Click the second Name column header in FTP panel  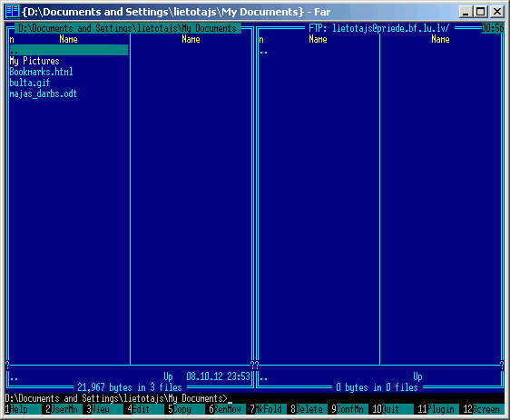point(440,39)
